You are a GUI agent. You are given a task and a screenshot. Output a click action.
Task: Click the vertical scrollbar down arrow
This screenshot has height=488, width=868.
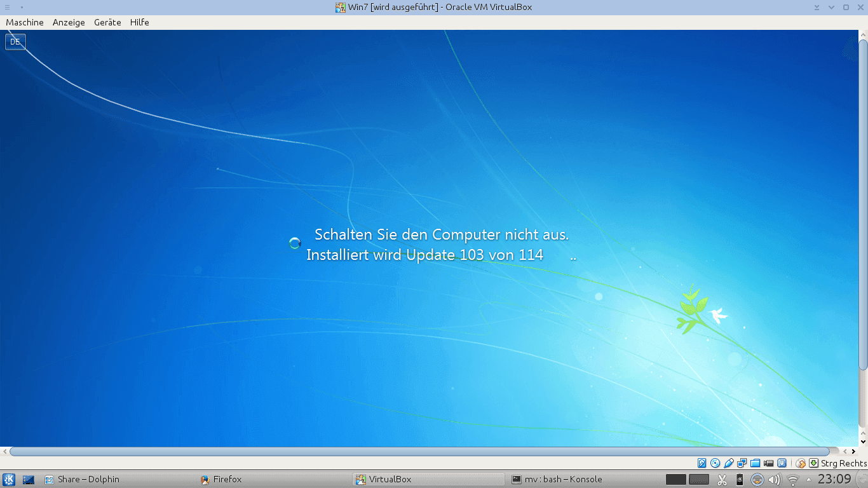pos(863,442)
